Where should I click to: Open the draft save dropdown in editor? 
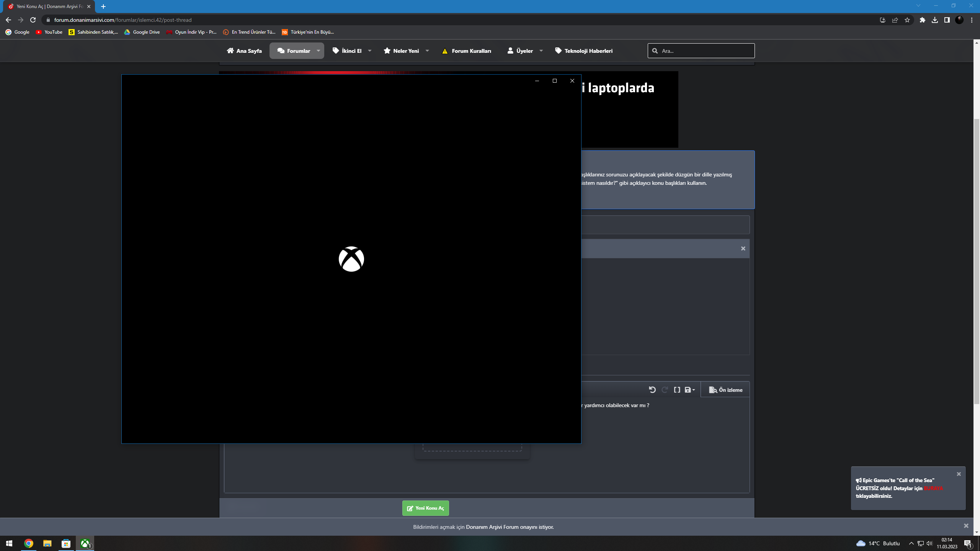coord(690,390)
